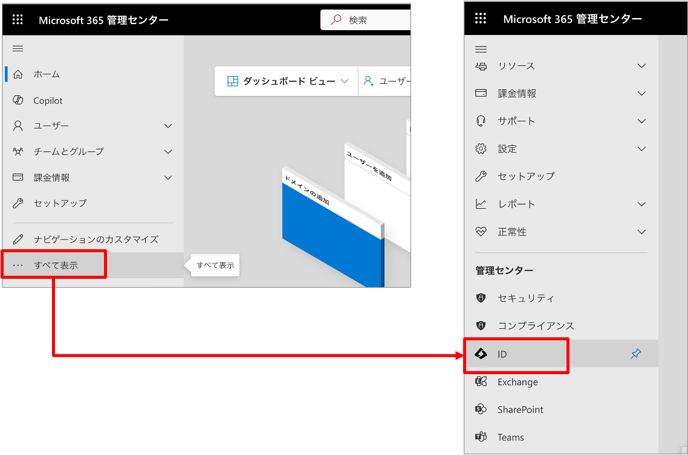
Task: Expand レポート chevron
Action: (x=641, y=204)
